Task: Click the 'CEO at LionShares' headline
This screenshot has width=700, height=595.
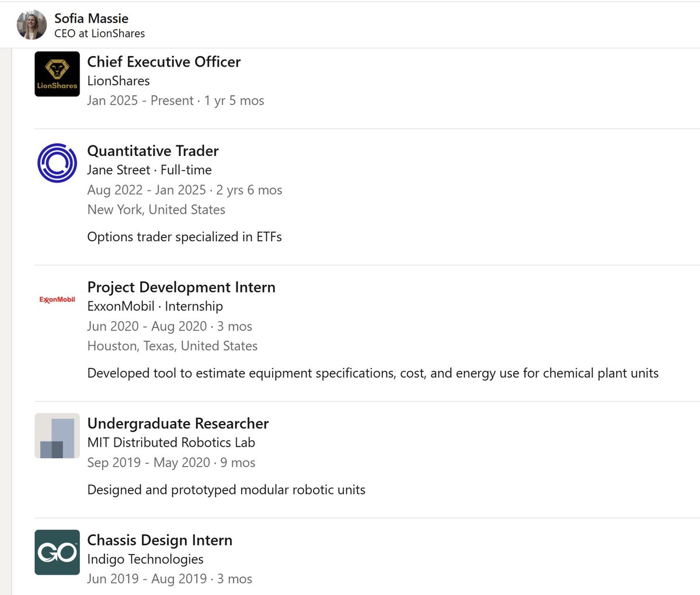Action: pyautogui.click(x=100, y=33)
